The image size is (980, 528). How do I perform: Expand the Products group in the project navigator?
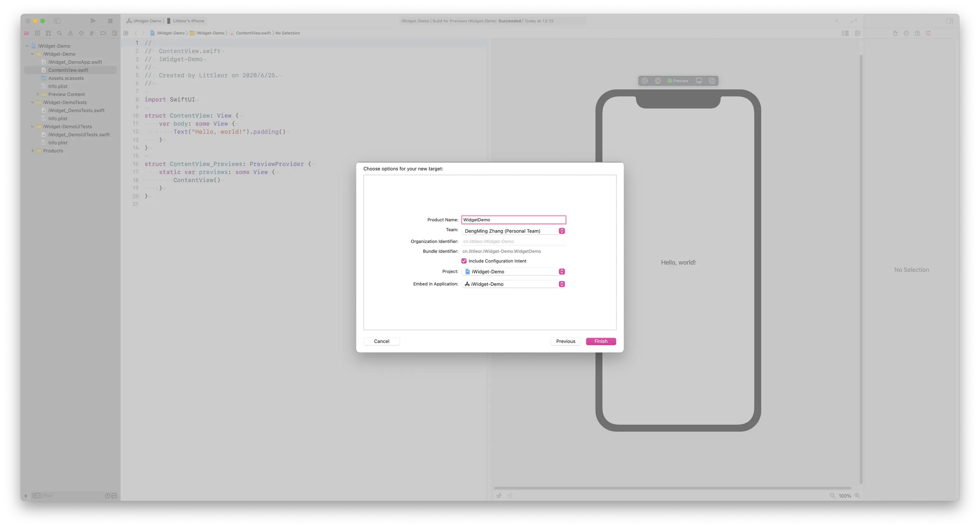click(x=33, y=151)
